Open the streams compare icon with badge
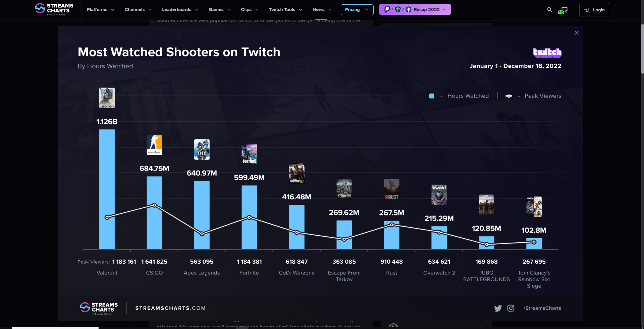Image resolution: width=644 pixels, height=329 pixels. click(x=563, y=10)
